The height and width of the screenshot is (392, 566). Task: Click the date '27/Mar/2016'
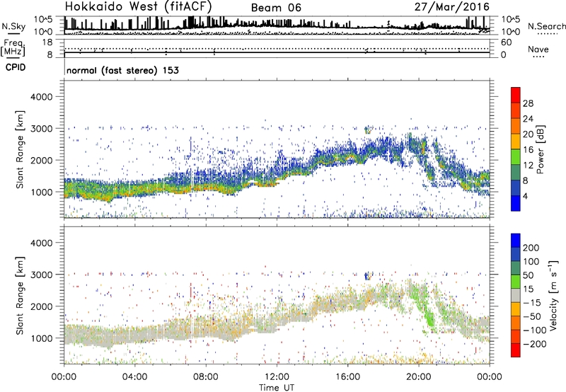(x=452, y=7)
